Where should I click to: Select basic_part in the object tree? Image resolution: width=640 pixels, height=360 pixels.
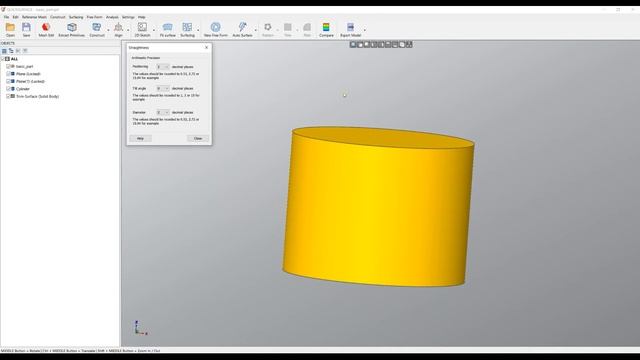point(24,66)
